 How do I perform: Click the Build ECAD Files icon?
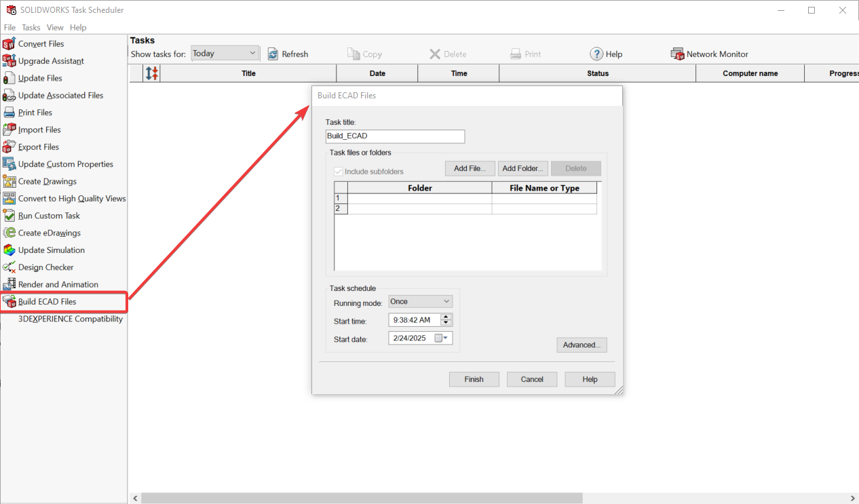point(9,301)
